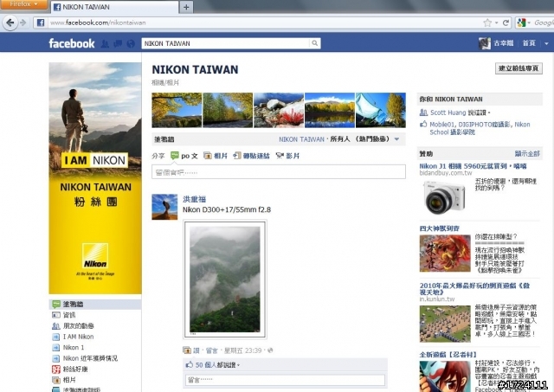Open Nikon J1 相機 ad title link

(473, 166)
